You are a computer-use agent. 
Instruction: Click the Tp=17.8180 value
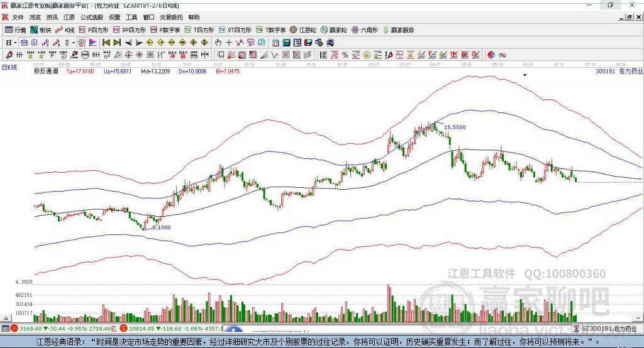(x=80, y=72)
